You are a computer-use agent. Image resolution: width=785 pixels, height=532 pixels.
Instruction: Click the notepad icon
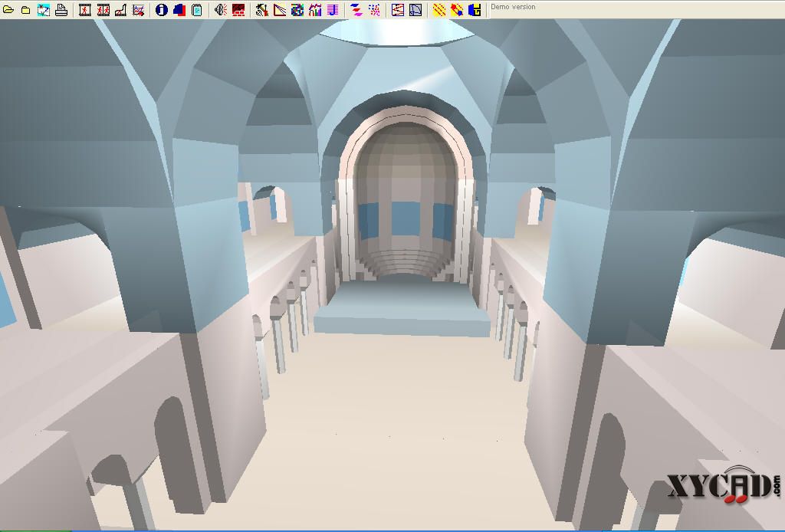197,9
